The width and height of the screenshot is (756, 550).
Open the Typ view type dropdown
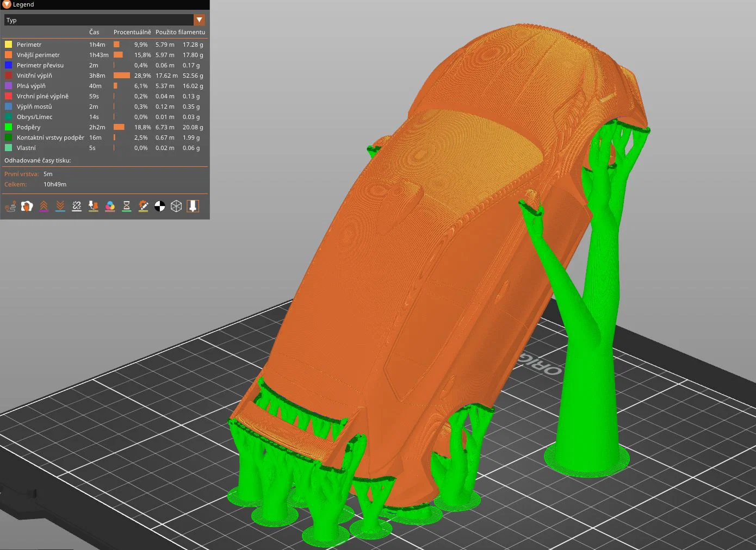click(x=104, y=20)
